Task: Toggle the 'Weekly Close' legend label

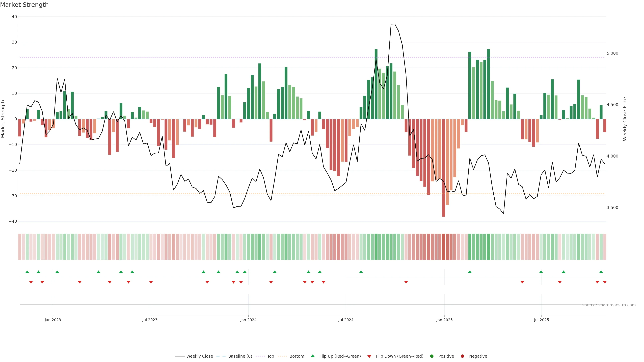Action: click(200, 356)
